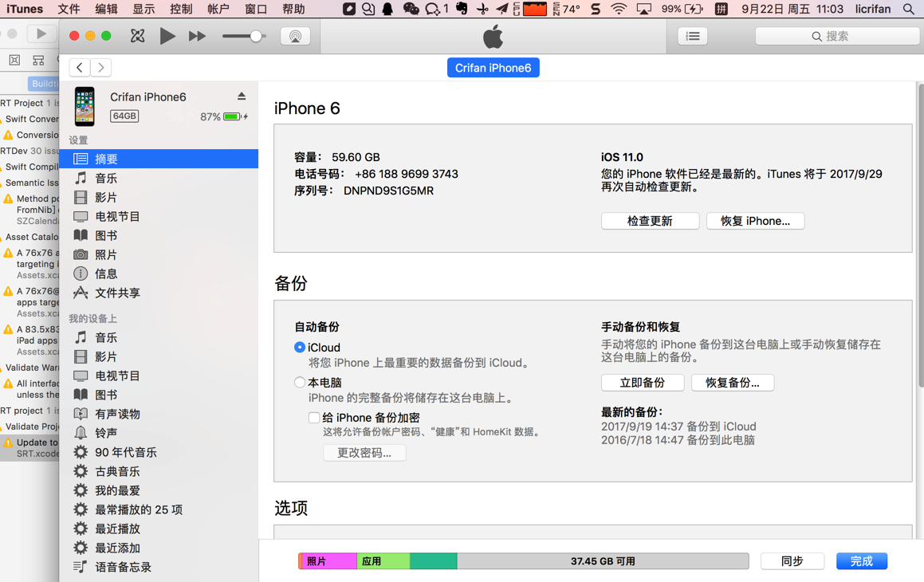The height and width of the screenshot is (582, 924).
Task: Open the AirPlay output button
Action: [x=295, y=37]
